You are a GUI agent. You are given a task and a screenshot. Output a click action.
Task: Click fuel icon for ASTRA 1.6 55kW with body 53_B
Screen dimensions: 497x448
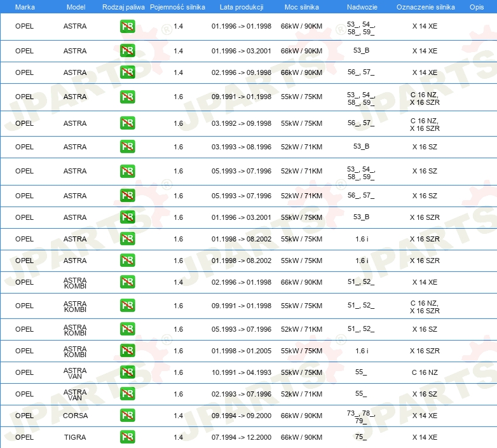(127, 217)
